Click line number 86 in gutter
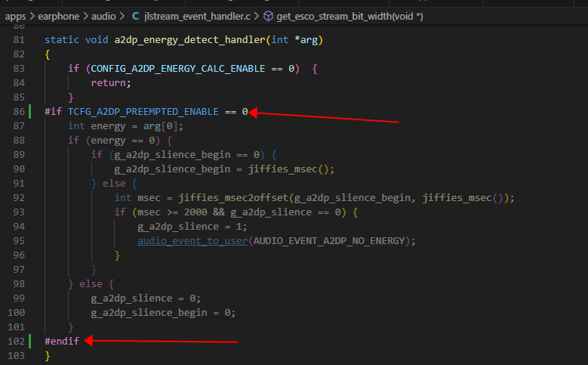The image size is (588, 365). tap(19, 112)
